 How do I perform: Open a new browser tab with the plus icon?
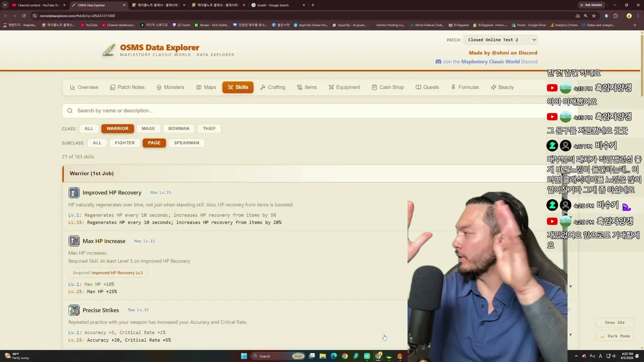click(313, 5)
